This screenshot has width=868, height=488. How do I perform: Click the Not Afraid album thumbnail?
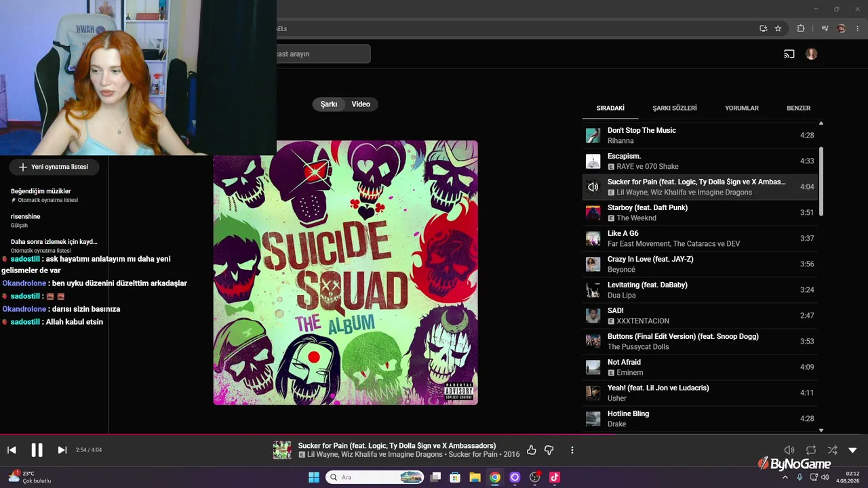[593, 367]
